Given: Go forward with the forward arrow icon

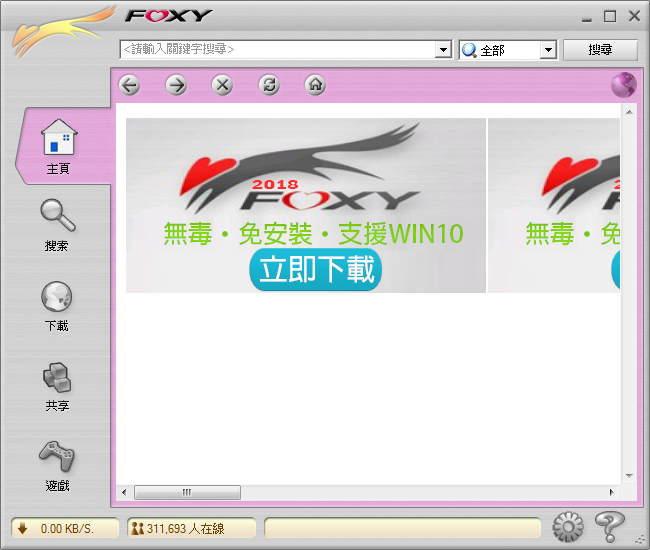Looking at the screenshot, I should pyautogui.click(x=176, y=85).
